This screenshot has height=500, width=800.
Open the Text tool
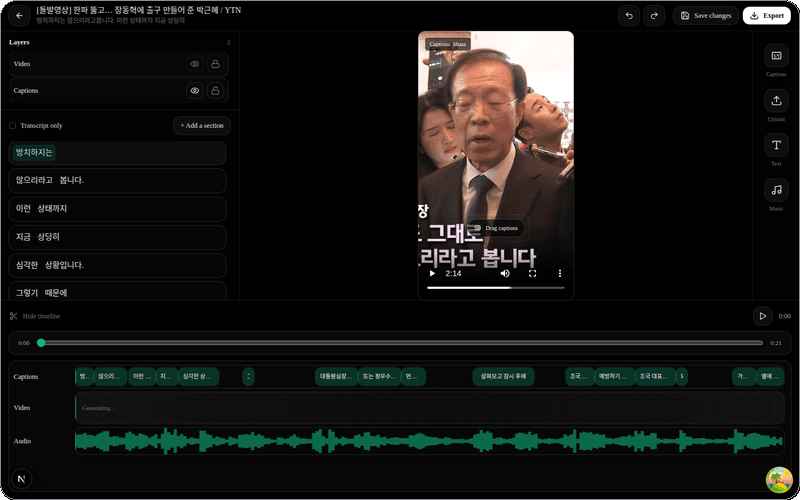click(x=776, y=145)
